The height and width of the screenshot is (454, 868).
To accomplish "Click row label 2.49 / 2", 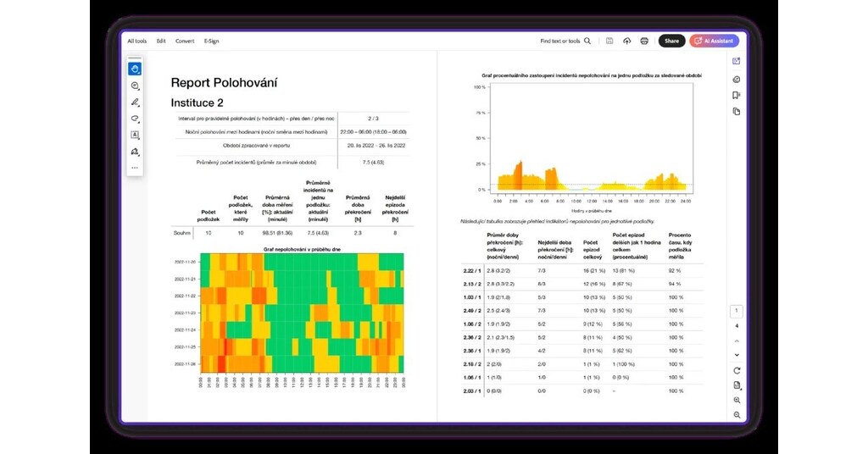I will (472, 311).
